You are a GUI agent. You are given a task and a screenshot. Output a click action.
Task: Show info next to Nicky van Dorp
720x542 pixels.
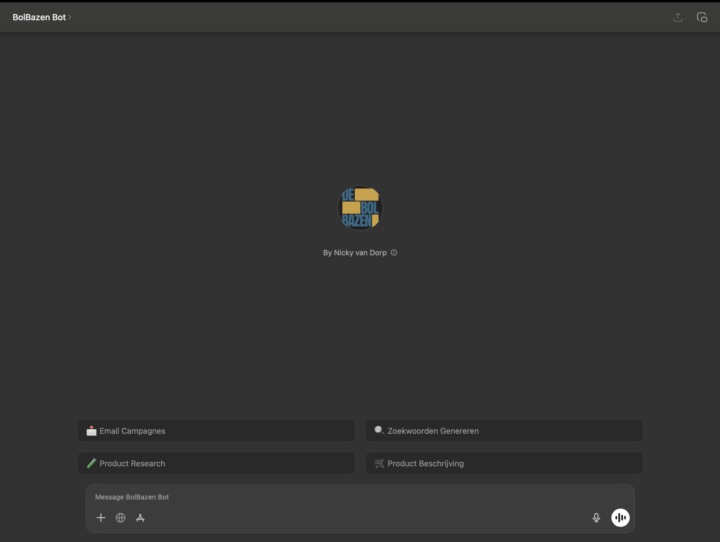click(394, 253)
